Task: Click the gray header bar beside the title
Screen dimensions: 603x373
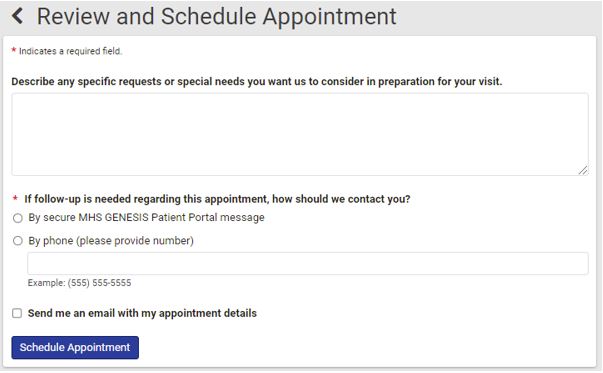Action: pyautogui.click(x=500, y=17)
